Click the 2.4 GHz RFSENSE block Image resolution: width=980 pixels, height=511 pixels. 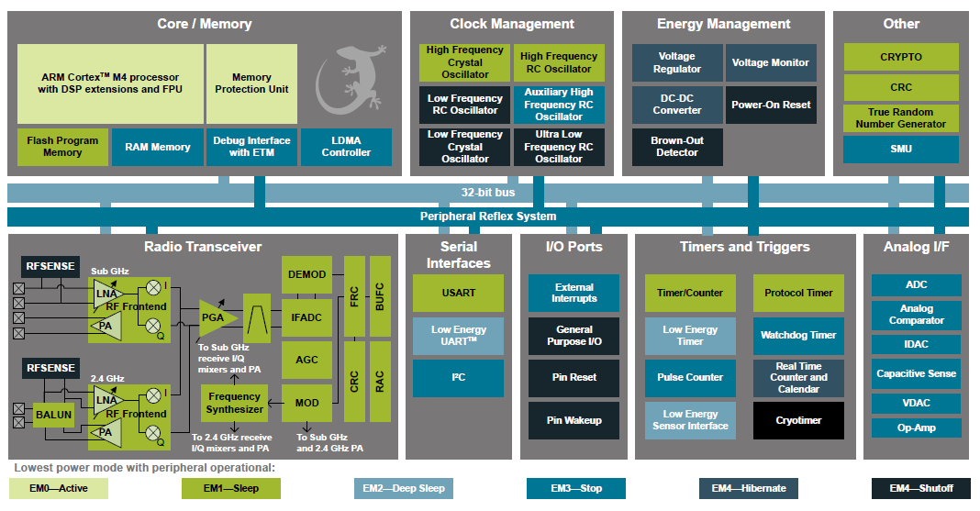click(50, 368)
